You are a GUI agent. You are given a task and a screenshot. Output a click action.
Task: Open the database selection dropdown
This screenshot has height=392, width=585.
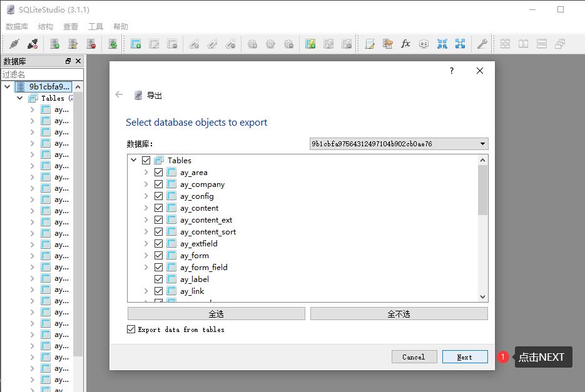tap(482, 143)
